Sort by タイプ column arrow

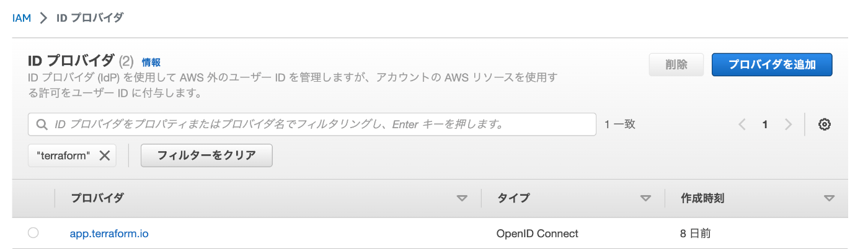(645, 199)
